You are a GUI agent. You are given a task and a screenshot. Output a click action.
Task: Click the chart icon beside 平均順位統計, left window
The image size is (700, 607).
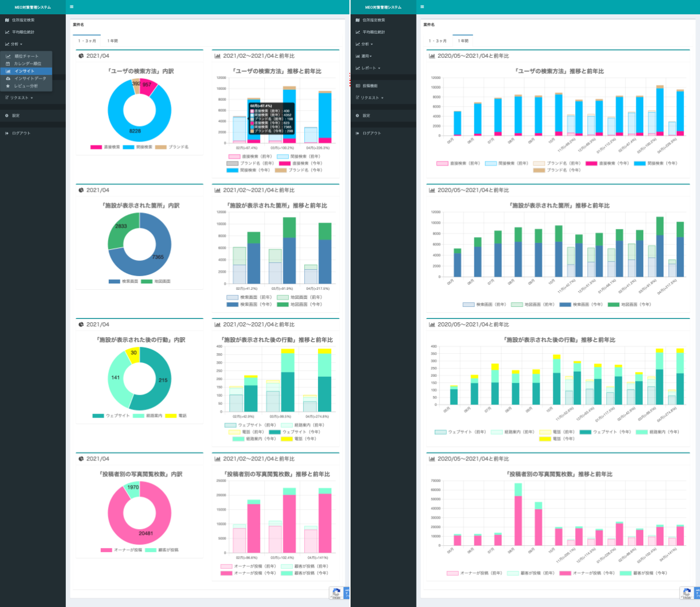click(7, 32)
